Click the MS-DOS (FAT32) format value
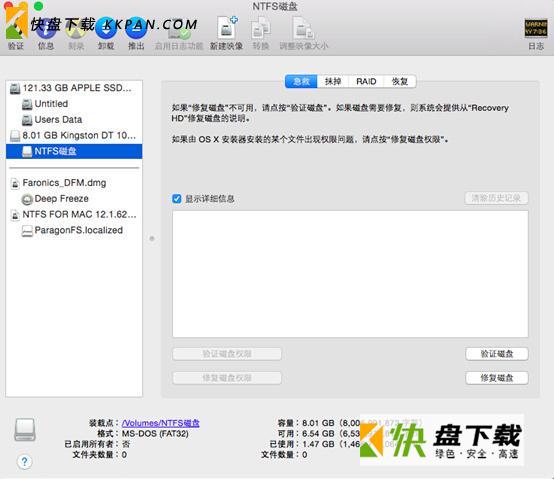The height and width of the screenshot is (479, 554). point(155,433)
